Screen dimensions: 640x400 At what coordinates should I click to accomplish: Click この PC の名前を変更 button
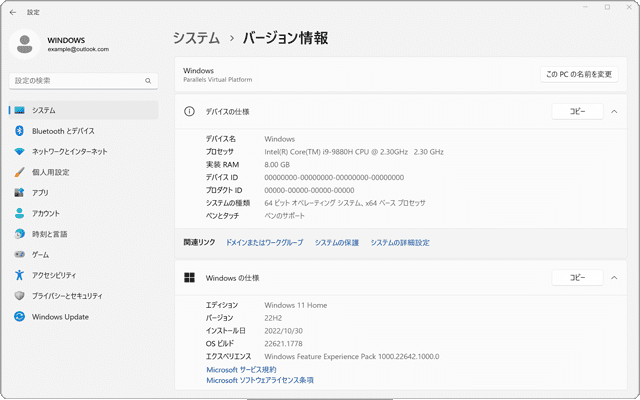[579, 74]
